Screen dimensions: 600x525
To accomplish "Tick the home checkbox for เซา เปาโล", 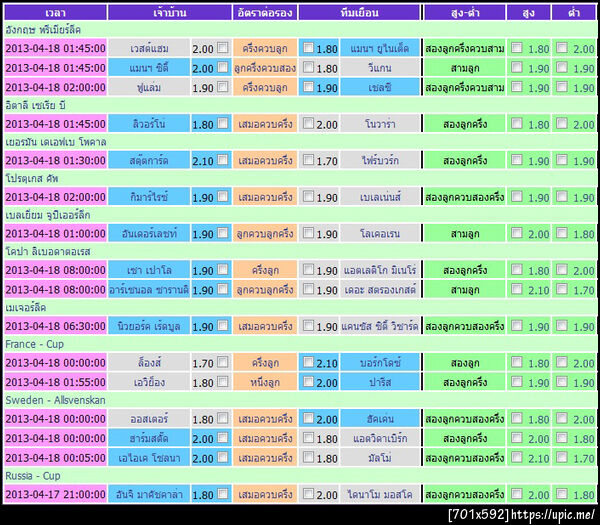I will [x=222, y=269].
